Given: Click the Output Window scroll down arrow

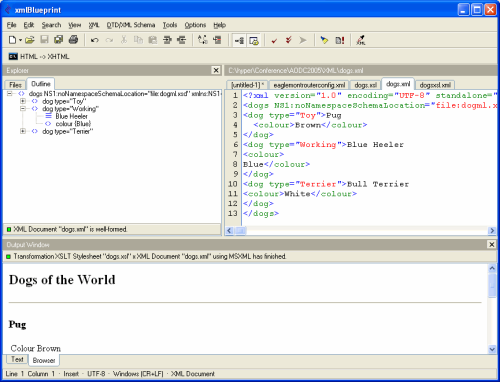Looking at the screenshot, I should [x=492, y=349].
